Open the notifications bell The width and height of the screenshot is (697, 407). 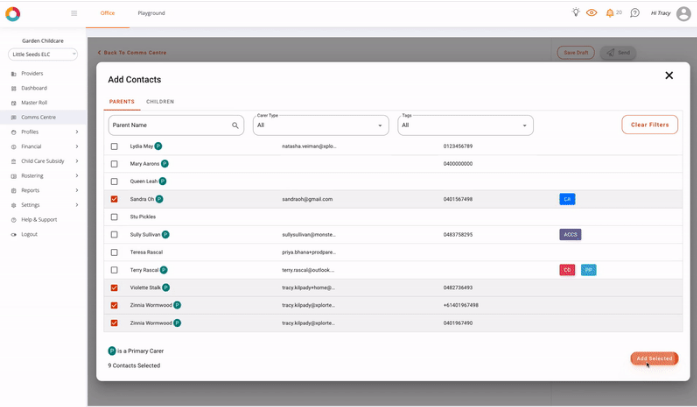610,13
